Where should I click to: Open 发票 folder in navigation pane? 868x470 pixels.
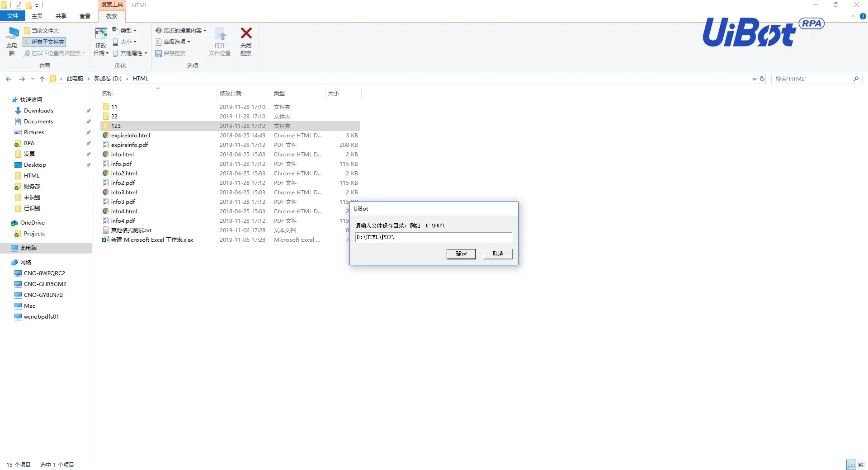[29, 154]
